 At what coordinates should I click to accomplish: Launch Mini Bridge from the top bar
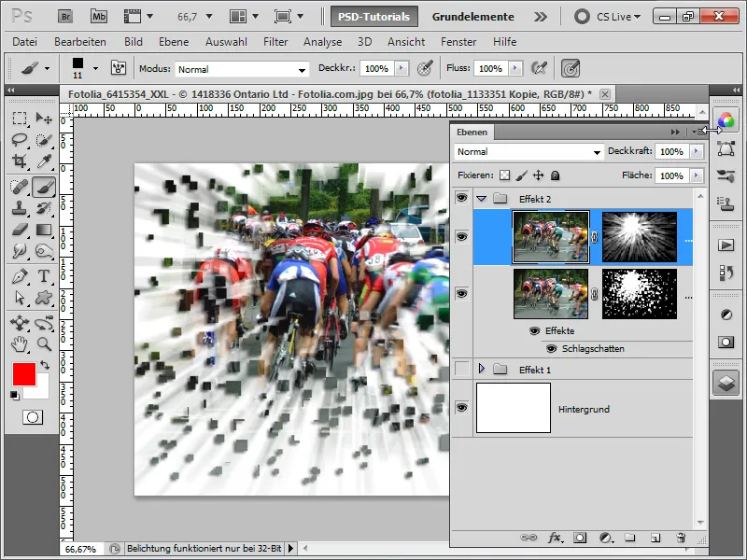click(x=99, y=17)
